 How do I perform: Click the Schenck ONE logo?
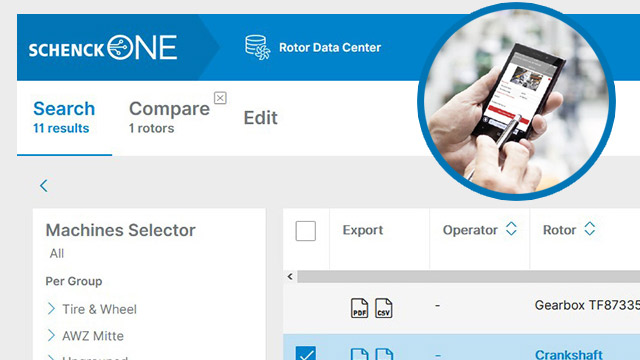pos(103,48)
